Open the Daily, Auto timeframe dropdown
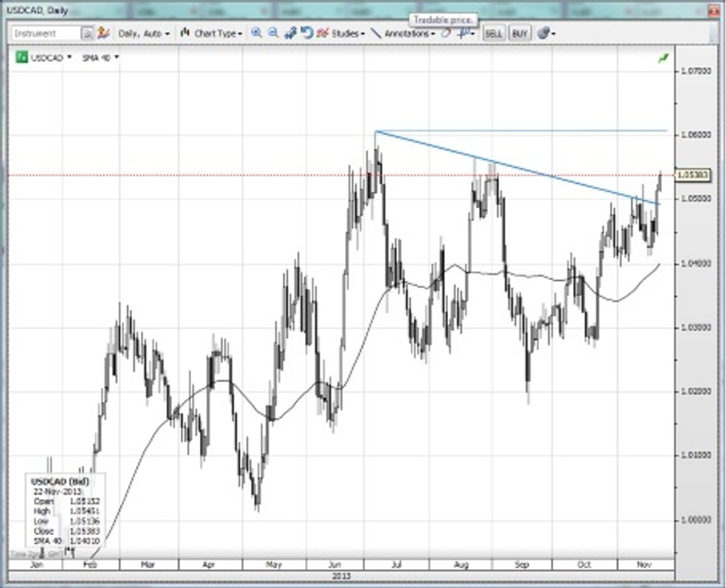This screenshot has width=726, height=588. pyautogui.click(x=143, y=34)
